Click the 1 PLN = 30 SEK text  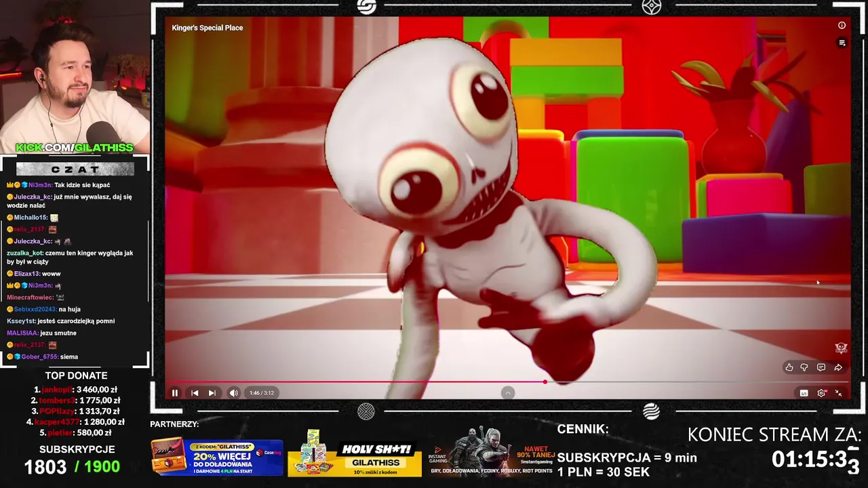[604, 472]
